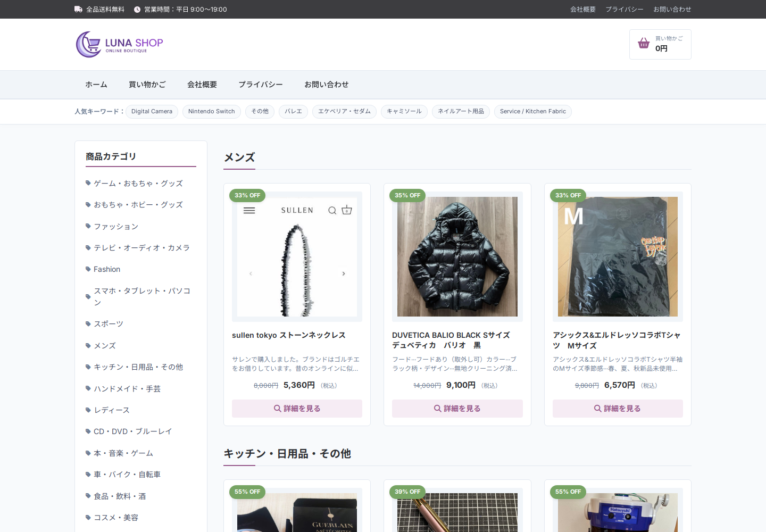
Task: Open the ハンドメイド・手芸 category
Action: 127,388
